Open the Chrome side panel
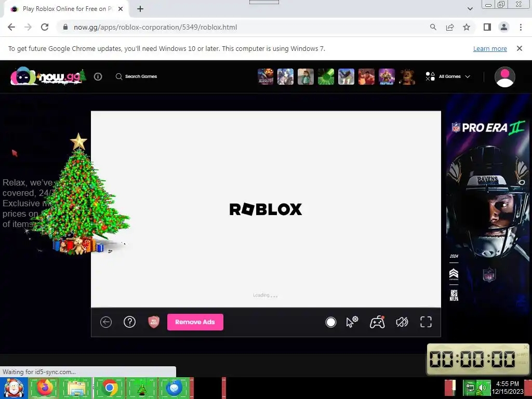 (x=487, y=27)
